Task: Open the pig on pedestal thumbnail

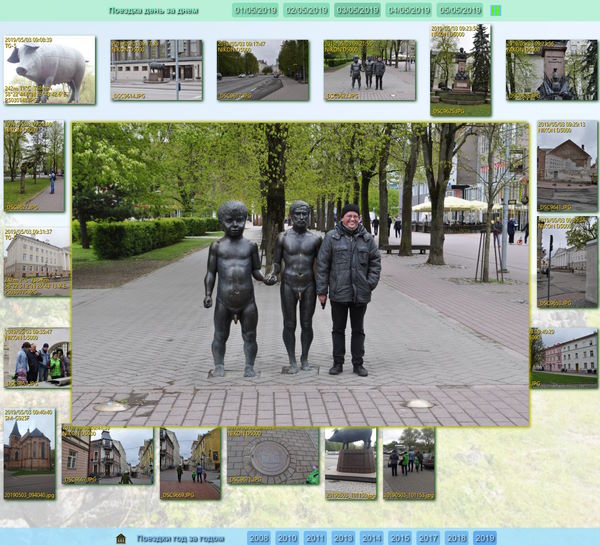Action: 351,463
